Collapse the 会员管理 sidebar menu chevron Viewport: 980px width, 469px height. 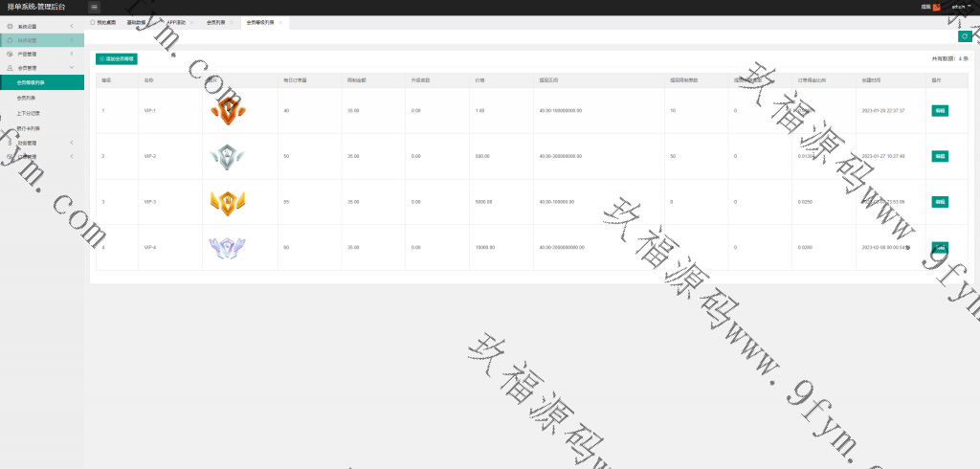73,68
